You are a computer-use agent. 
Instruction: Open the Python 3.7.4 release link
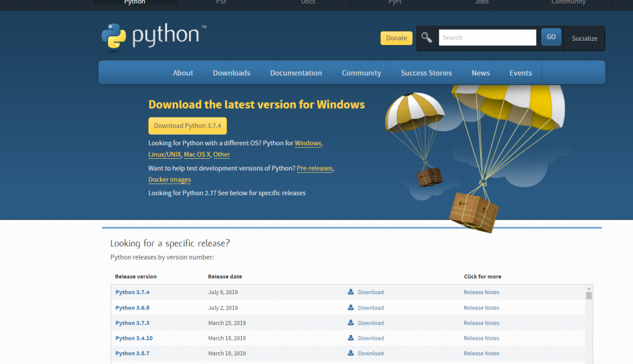[132, 292]
